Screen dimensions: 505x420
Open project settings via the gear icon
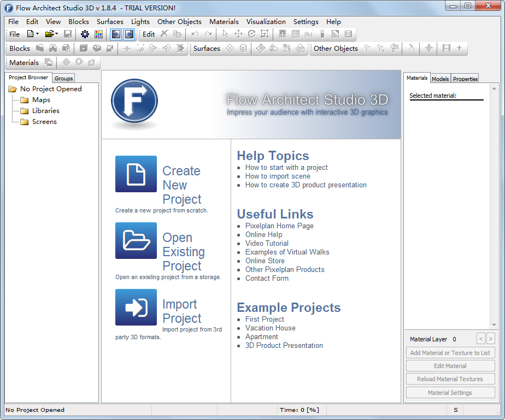point(85,34)
